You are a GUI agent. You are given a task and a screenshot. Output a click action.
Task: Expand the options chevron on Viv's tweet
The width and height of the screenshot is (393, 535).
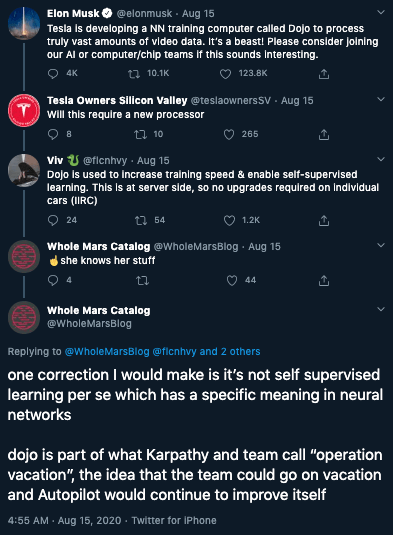[381, 159]
